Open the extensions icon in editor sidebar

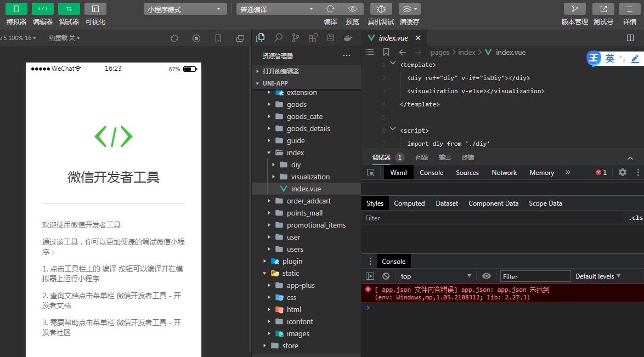pos(313,38)
